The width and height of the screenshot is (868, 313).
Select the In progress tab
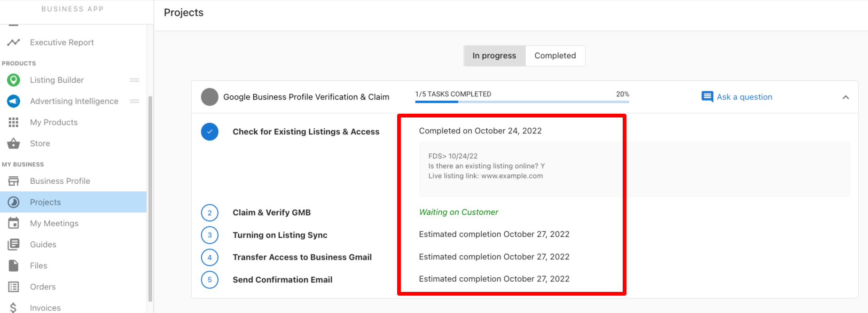494,55
